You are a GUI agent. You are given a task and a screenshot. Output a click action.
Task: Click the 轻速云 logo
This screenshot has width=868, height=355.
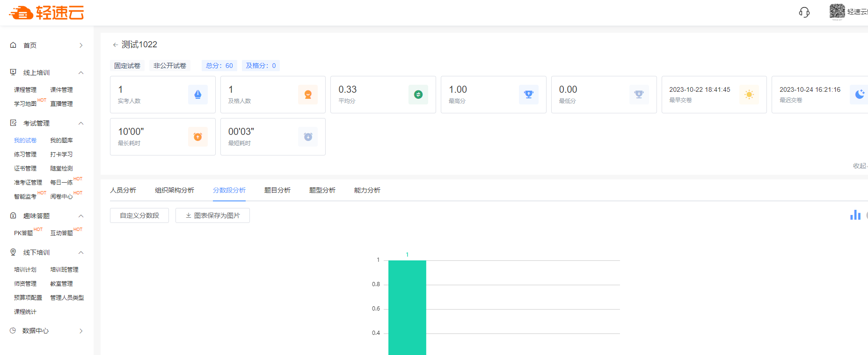pyautogui.click(x=47, y=13)
